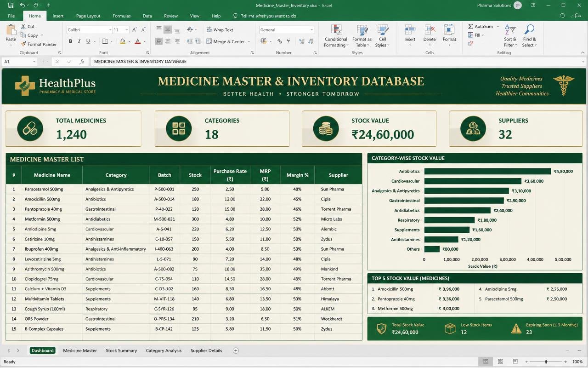Cut the selected cells
This screenshot has width=588, height=368.
28,27
